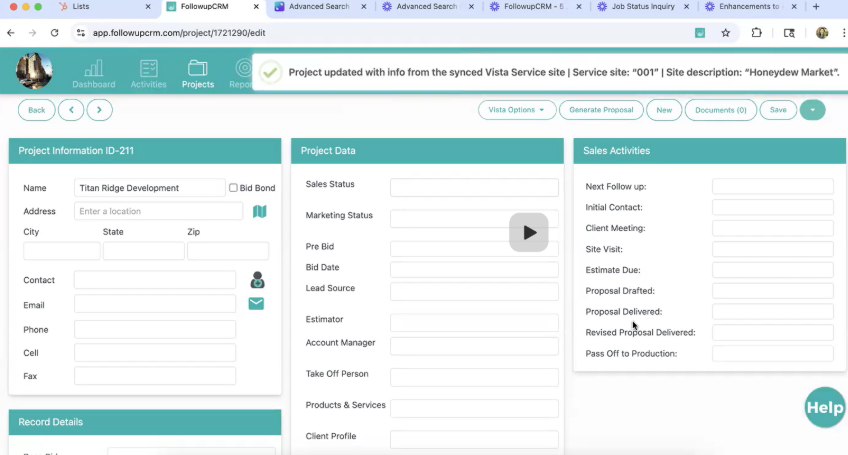Click the video play button overlay
Viewport: 848px width, 455px height.
[x=528, y=232]
